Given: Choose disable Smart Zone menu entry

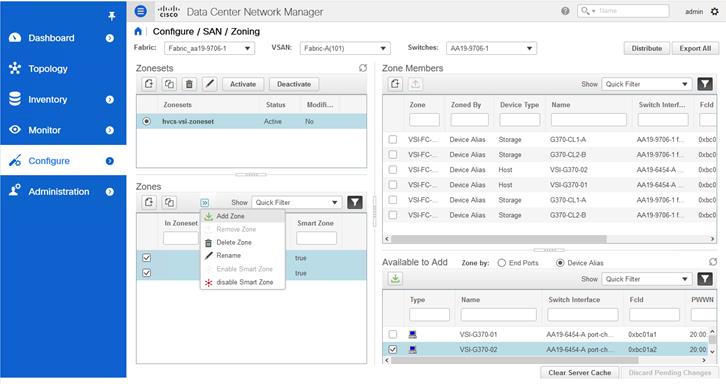Looking at the screenshot, I should 243,282.
